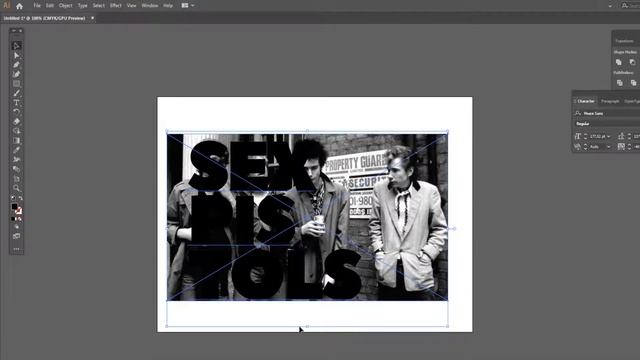Click the search icon at top right

(x=624, y=6)
